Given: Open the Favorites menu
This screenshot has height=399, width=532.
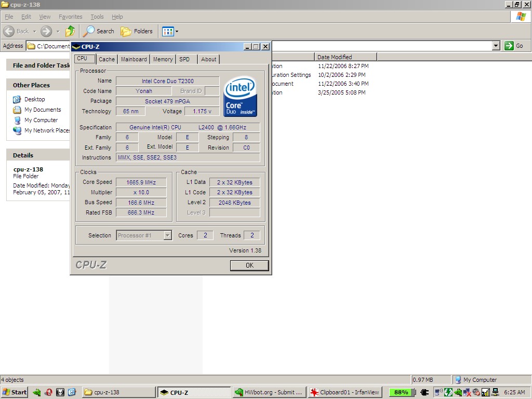Looking at the screenshot, I should point(70,17).
